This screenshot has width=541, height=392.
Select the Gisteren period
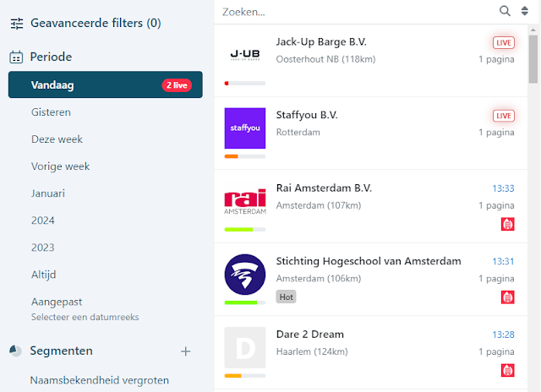(x=51, y=112)
